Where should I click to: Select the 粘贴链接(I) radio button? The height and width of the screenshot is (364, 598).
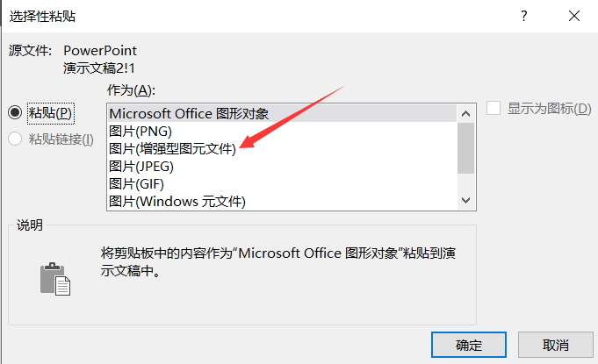click(15, 139)
